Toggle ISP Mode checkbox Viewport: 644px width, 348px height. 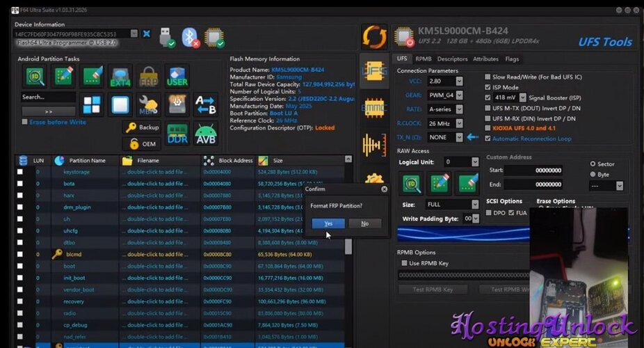click(488, 87)
